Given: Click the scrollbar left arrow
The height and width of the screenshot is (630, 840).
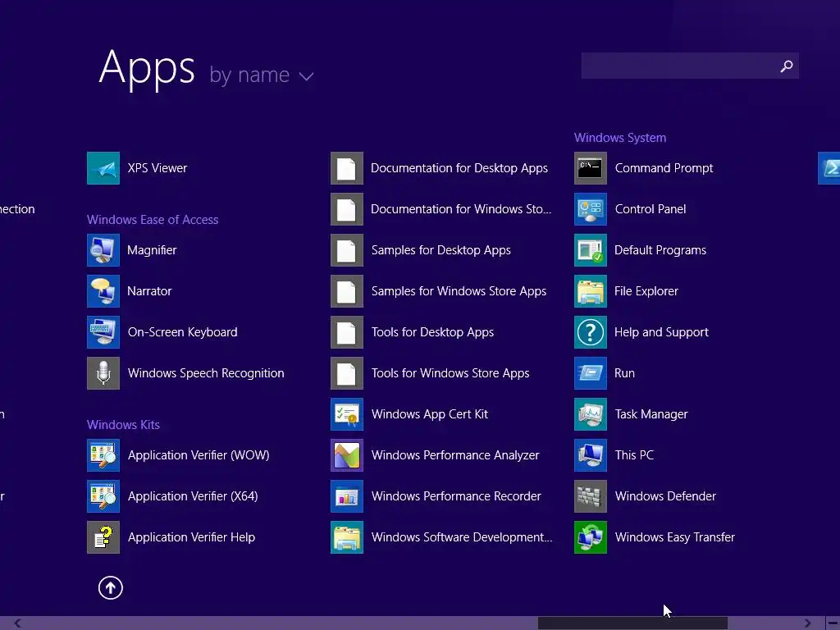Looking at the screenshot, I should (17, 623).
